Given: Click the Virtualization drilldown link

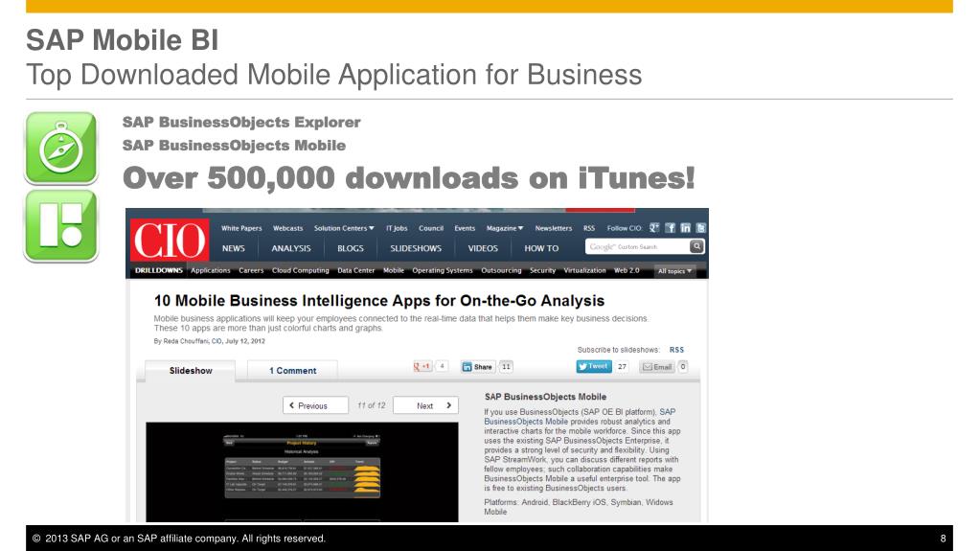Looking at the screenshot, I should [584, 271].
